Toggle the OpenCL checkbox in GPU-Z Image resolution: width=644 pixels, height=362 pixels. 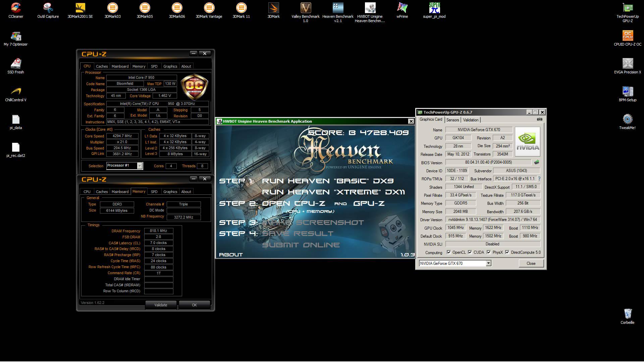pos(449,252)
